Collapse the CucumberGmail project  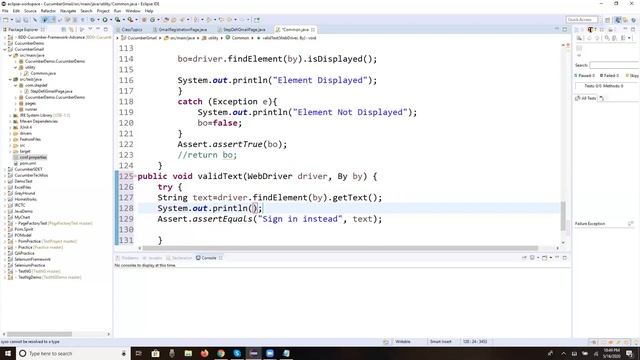tap(5, 49)
